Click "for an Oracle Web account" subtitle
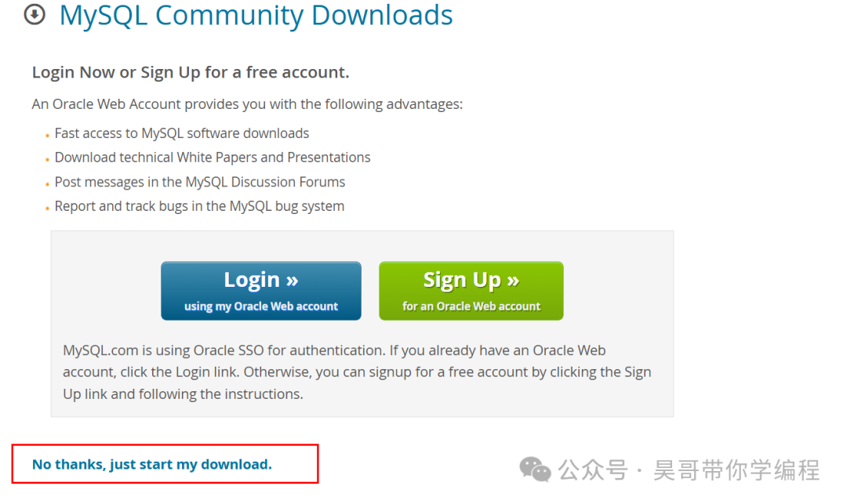Image resolution: width=847 pixels, height=504 pixels. [471, 306]
